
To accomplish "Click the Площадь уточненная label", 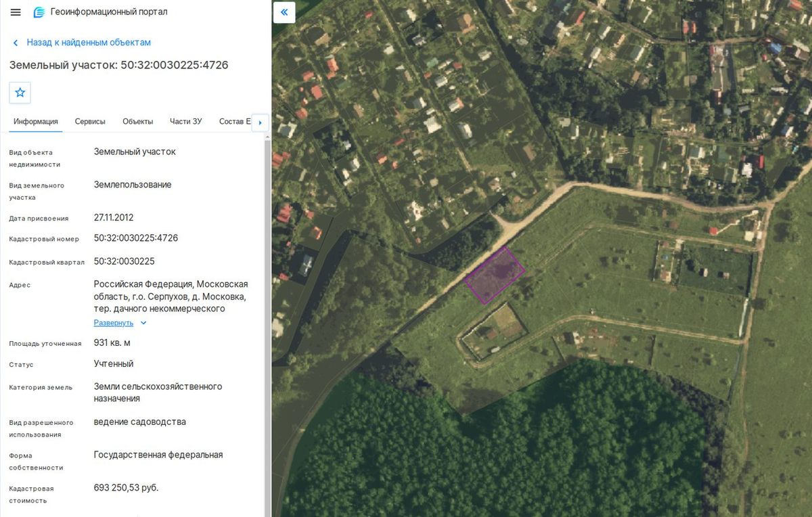I will tap(45, 344).
